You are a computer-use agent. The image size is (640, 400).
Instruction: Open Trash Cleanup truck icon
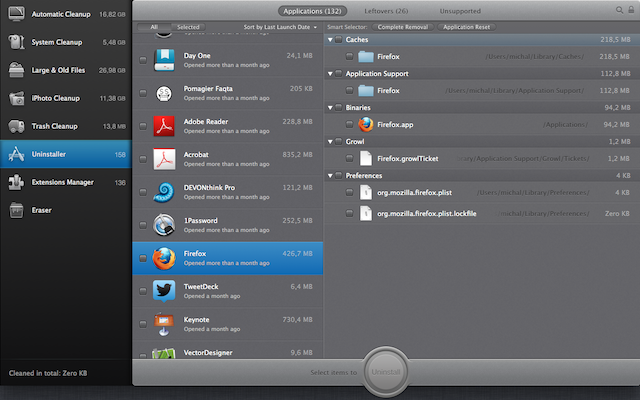coord(16,126)
